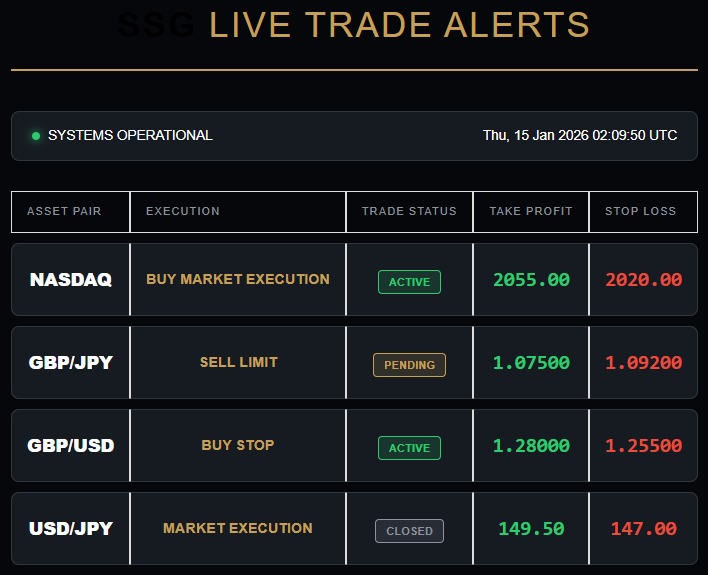
Task: Select the Stop Loss column header
Action: click(x=641, y=211)
